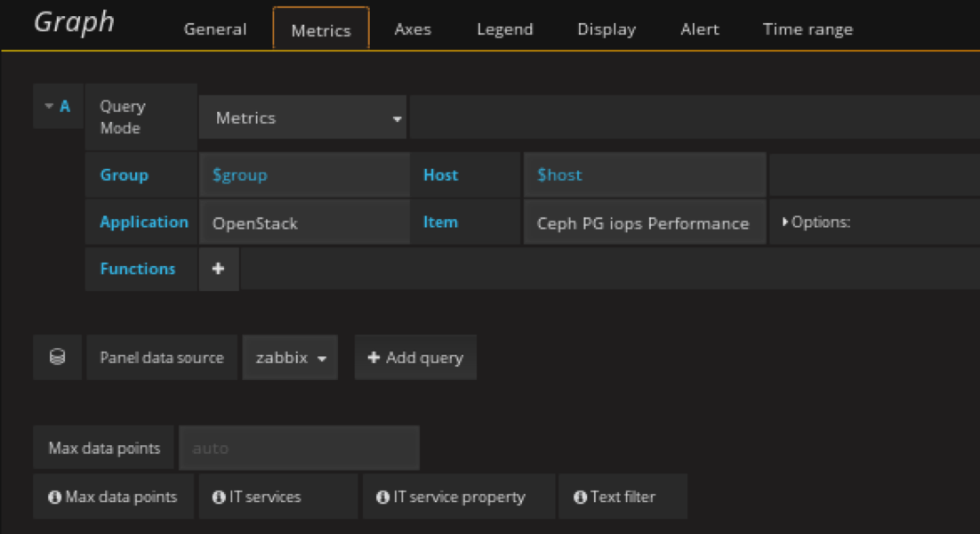
Task: Click the Max data points info button
Action: (113, 497)
